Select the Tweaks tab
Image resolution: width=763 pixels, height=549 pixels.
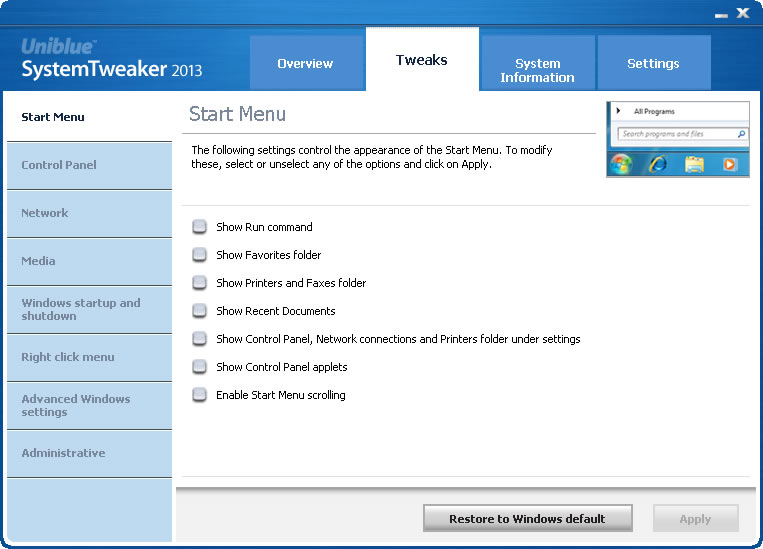(422, 59)
